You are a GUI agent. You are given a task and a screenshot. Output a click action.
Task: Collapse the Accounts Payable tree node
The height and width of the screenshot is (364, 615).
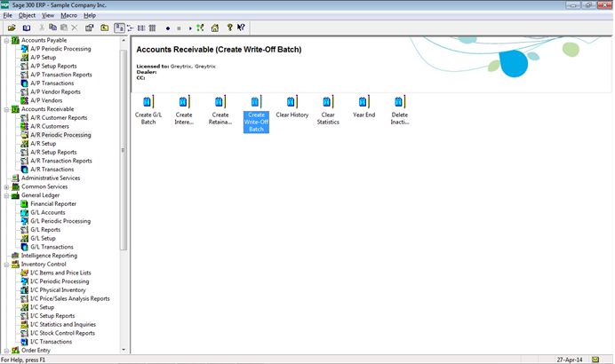(x=6, y=40)
